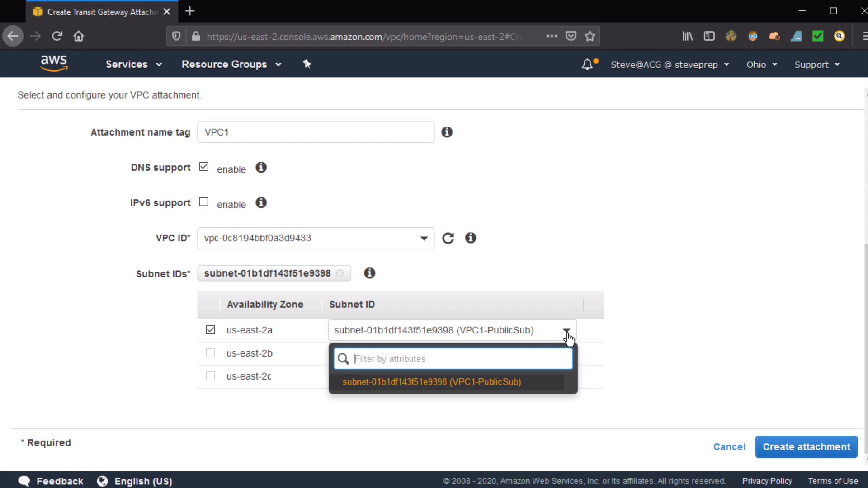Image resolution: width=868 pixels, height=488 pixels.
Task: Click the Create attachment button
Action: [806, 447]
